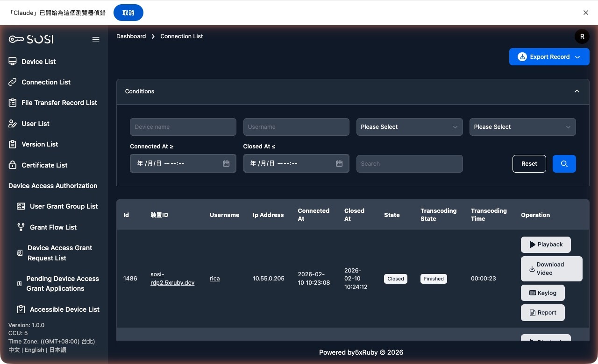This screenshot has height=364, width=598.
Task: Open the second Please Select dropdown
Action: (522, 127)
